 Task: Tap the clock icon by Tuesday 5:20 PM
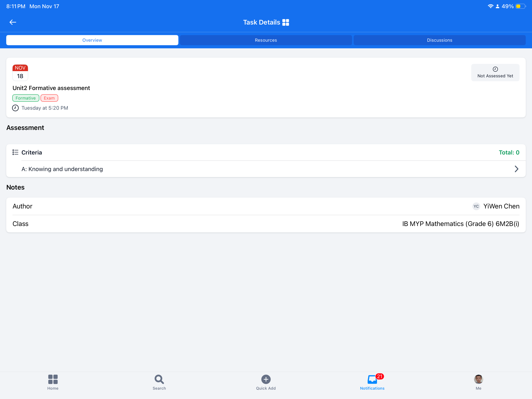tap(15, 108)
